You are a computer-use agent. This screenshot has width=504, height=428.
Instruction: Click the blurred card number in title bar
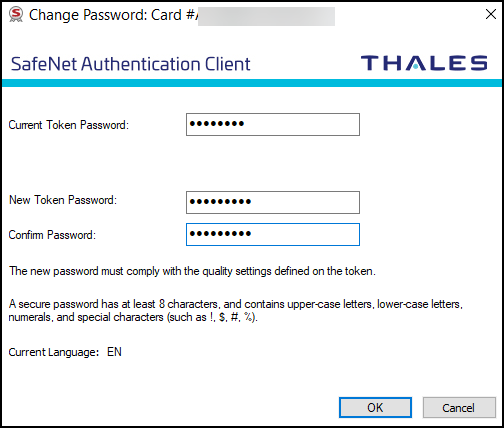266,16
